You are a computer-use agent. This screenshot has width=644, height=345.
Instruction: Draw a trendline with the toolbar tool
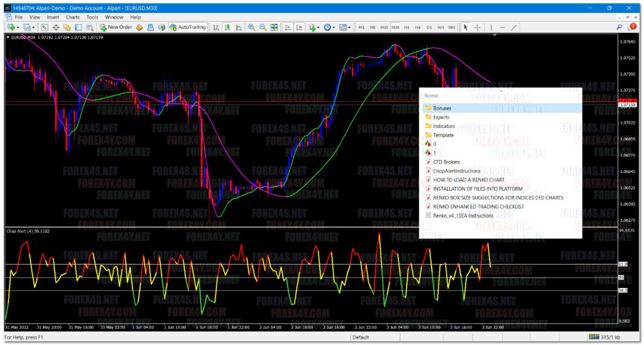pyautogui.click(x=514, y=28)
